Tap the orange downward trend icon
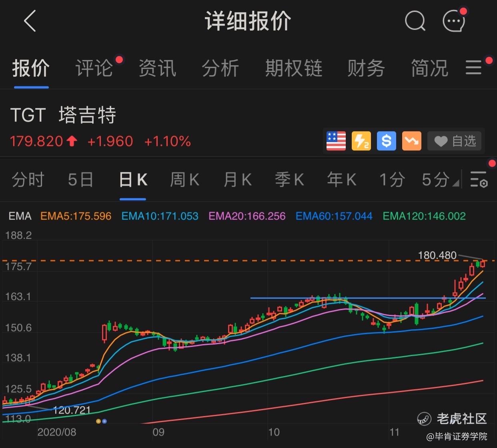The image size is (497, 448). [411, 141]
